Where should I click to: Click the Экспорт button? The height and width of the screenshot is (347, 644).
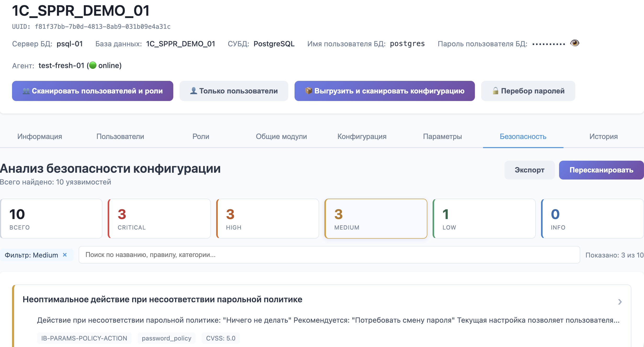530,170
